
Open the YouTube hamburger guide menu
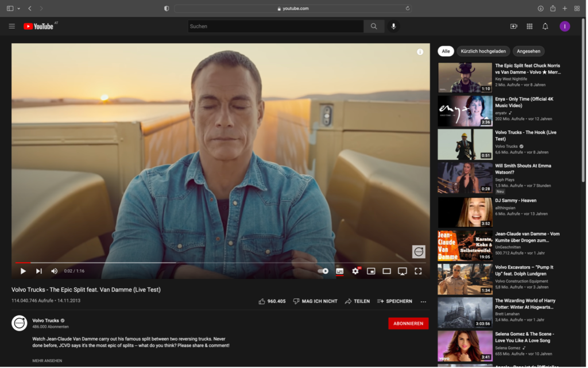[12, 26]
